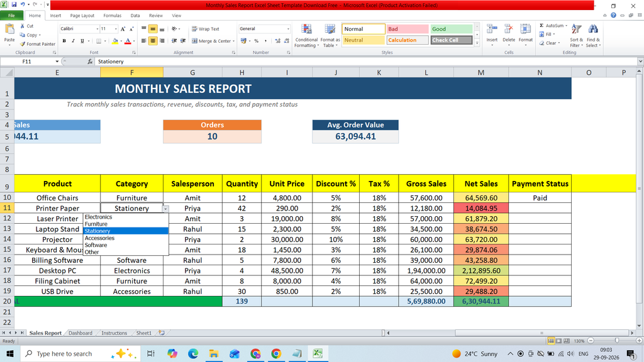Screen dimensions: 644x362
Task: Open Conditional Formatting menu
Action: click(x=306, y=36)
